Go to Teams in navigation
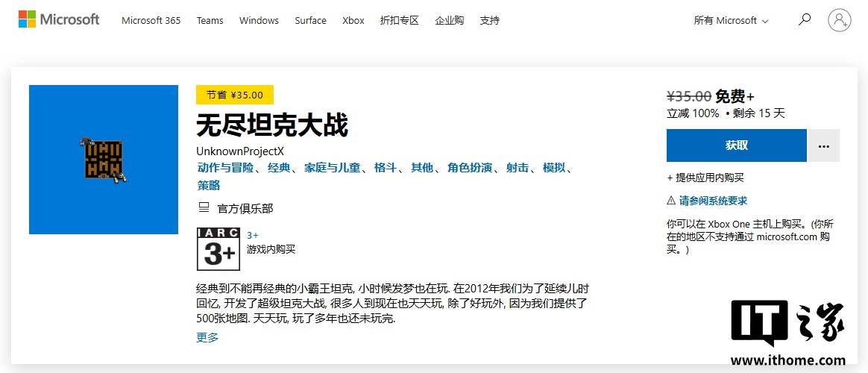The image size is (868, 373). tap(210, 20)
